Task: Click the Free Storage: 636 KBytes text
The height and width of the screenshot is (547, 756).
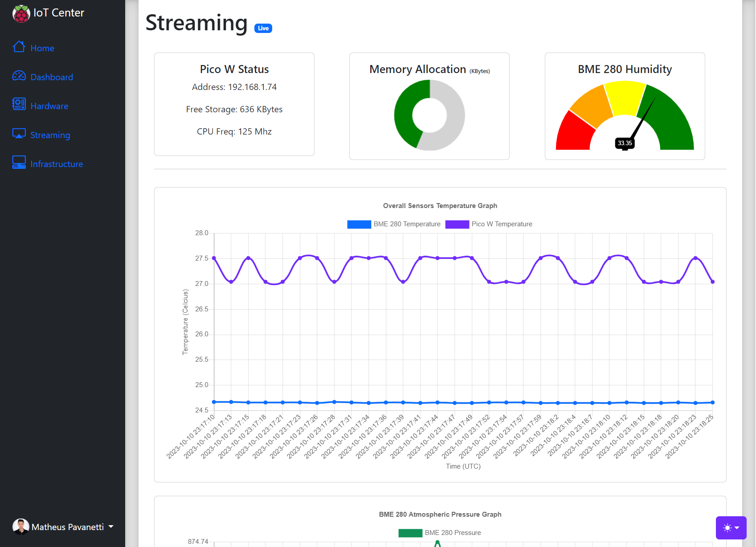Action: click(x=234, y=109)
